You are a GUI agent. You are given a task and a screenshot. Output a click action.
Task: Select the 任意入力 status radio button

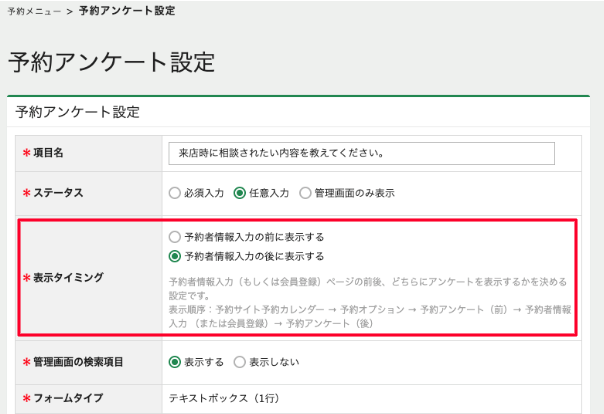tap(240, 193)
